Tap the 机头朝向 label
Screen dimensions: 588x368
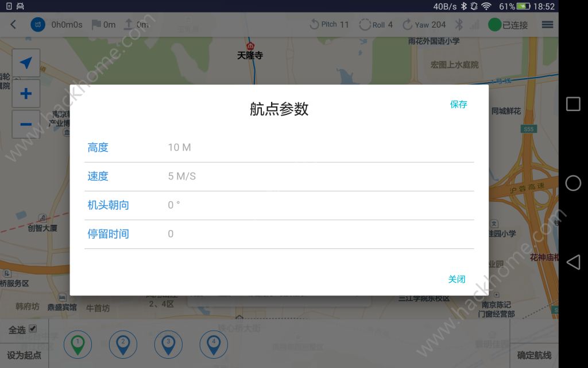(109, 205)
